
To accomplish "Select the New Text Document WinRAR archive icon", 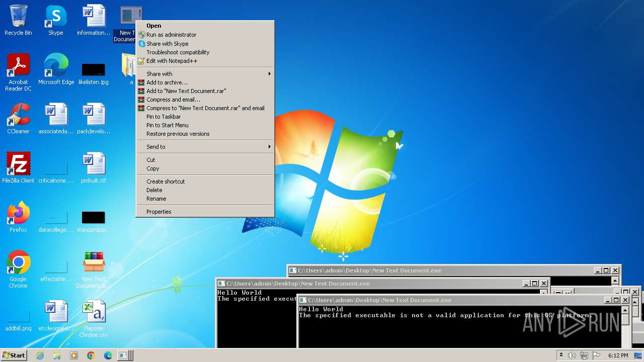I will [94, 269].
